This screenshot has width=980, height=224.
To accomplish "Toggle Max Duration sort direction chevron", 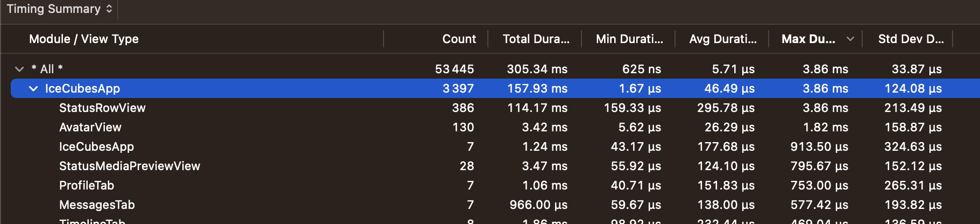I will (850, 39).
